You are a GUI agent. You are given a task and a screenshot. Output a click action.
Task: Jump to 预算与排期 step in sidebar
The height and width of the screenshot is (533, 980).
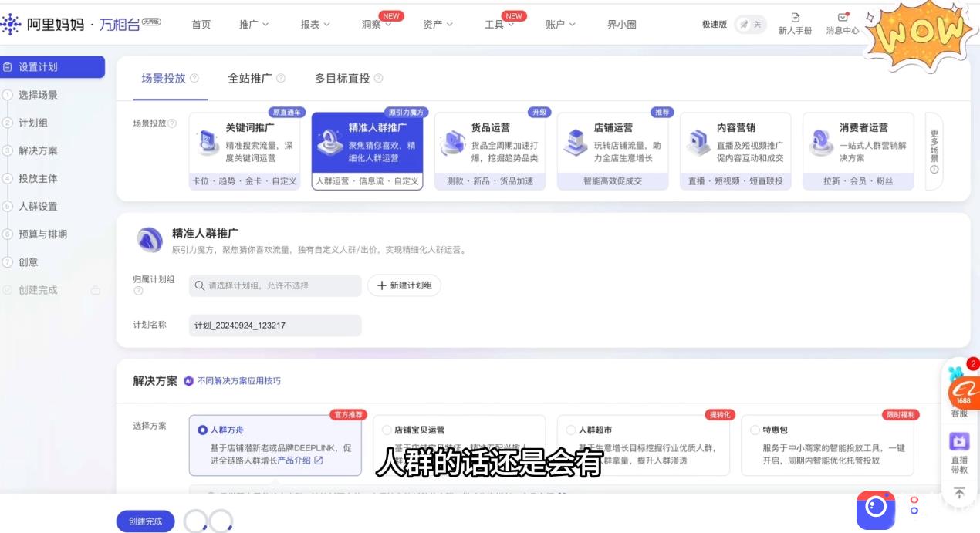coord(42,234)
